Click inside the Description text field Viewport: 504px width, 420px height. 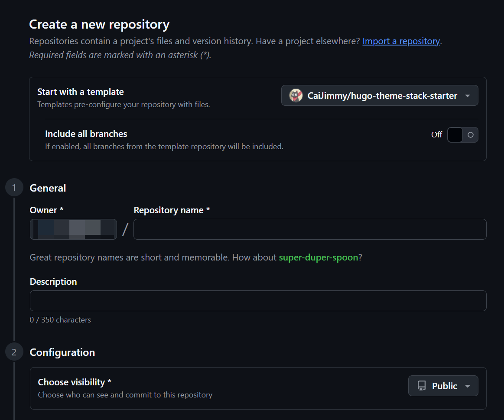click(x=258, y=300)
